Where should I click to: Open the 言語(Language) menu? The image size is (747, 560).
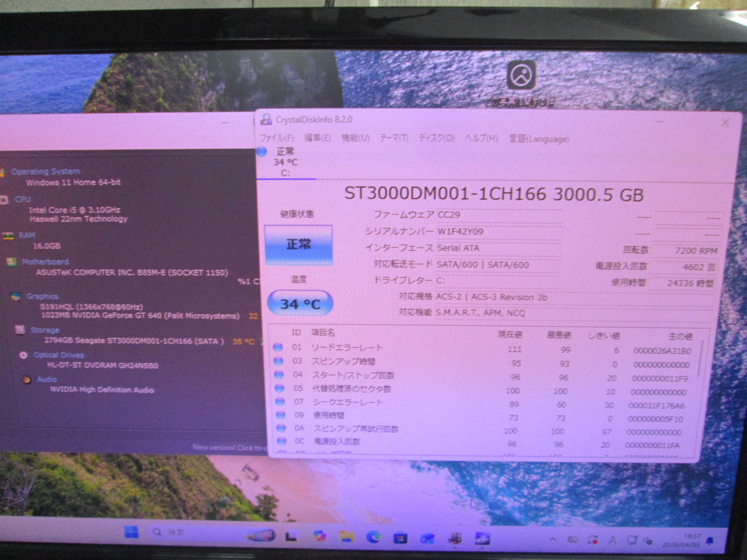pyautogui.click(x=539, y=139)
